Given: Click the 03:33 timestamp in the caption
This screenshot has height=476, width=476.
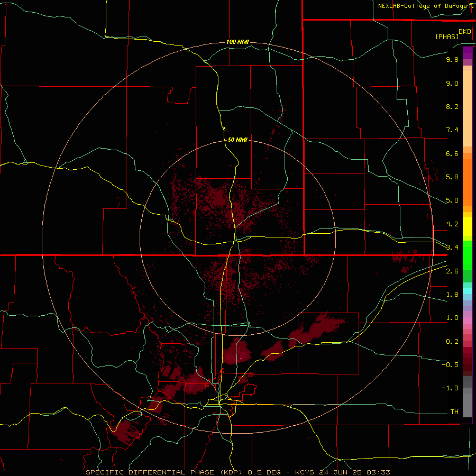Looking at the screenshot, I should click(377, 472).
